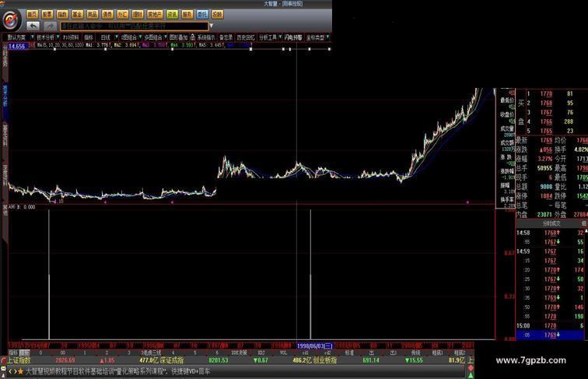Click 上证指数 in the status bar
This screenshot has width=588, height=379.
pos(19,360)
